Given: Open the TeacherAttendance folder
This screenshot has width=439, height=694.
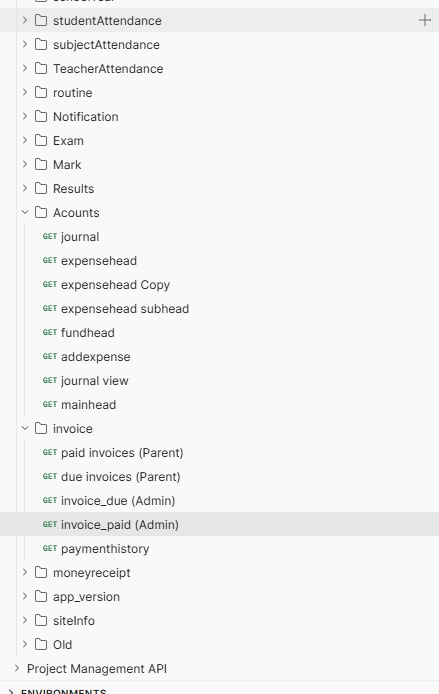Looking at the screenshot, I should 108,69.
